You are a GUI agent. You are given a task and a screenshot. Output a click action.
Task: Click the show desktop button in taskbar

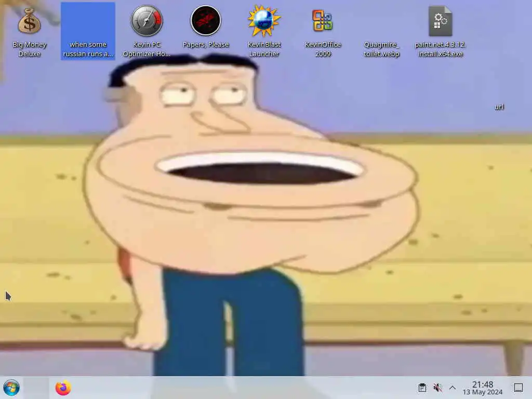[518, 388]
